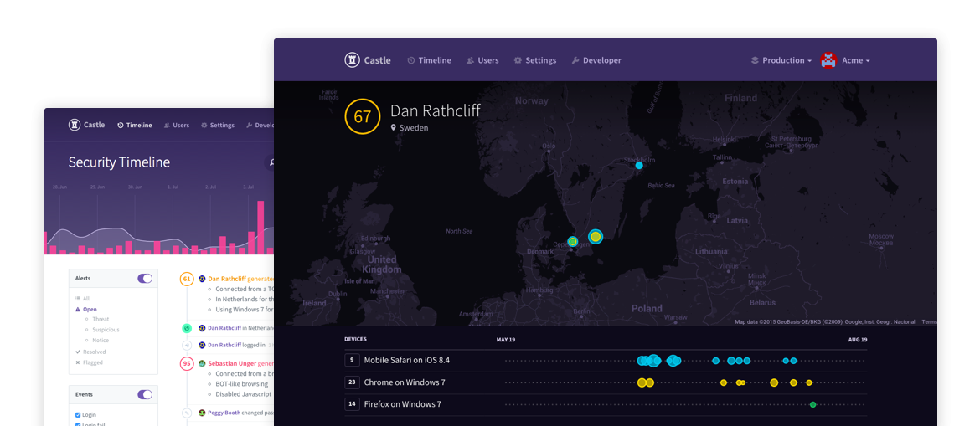Click the 'BOT-like browsing' detail line
The height and width of the screenshot is (426, 980).
241,383
